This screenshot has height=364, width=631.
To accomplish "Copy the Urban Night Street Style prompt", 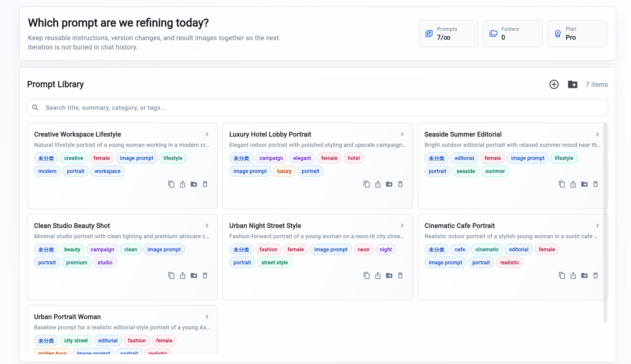I will [367, 275].
